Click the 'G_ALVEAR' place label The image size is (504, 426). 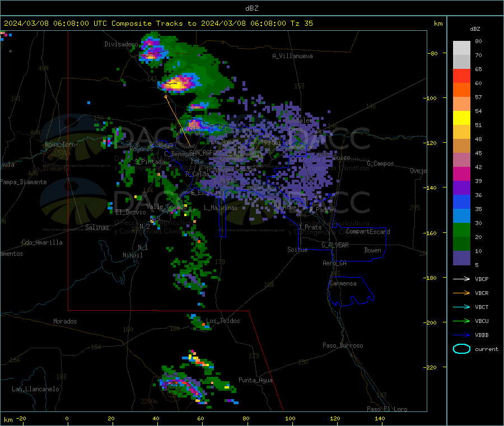click(335, 245)
